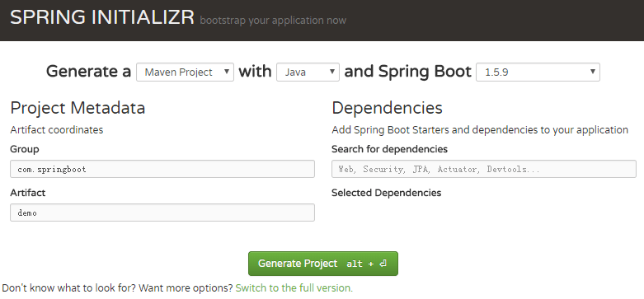This screenshot has height=299, width=644.
Task: Click the Artifact coordinates text
Action: (x=57, y=130)
